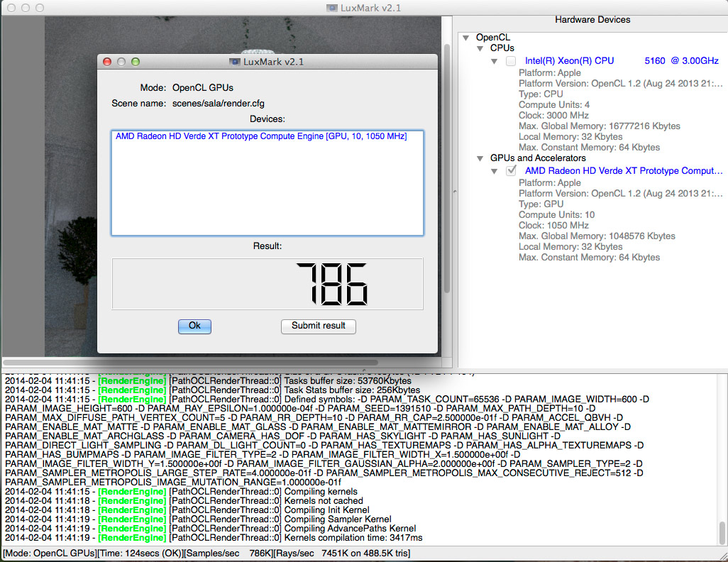
Task: Click Clock: 3000 MHz line
Action: tap(553, 116)
